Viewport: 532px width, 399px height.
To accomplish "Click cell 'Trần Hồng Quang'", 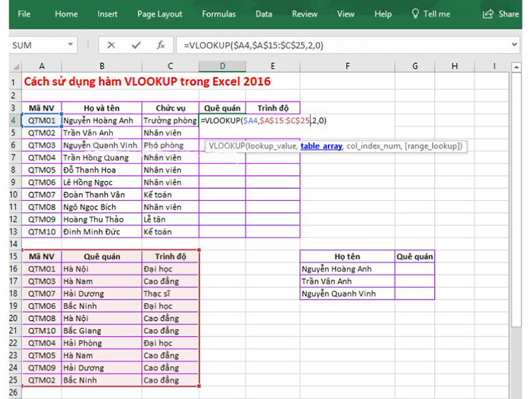I will tap(101, 158).
